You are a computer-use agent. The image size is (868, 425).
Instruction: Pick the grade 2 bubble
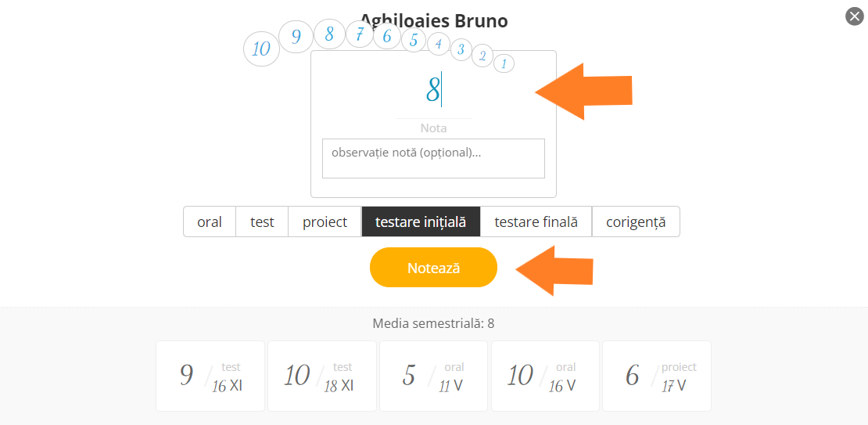(x=482, y=56)
